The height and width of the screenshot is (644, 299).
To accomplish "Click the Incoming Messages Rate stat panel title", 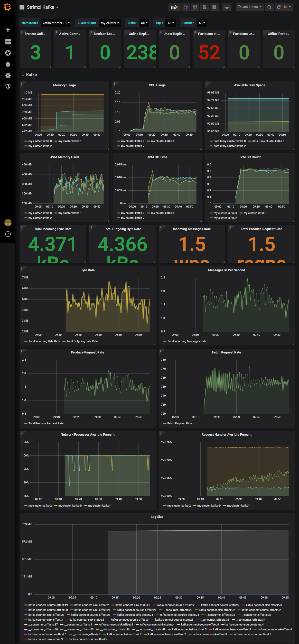I will click(x=192, y=229).
